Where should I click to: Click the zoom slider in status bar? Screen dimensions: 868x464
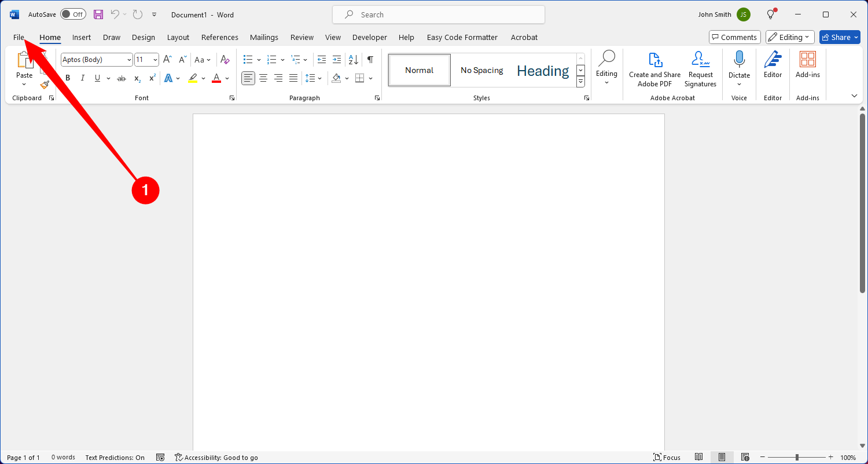797,457
